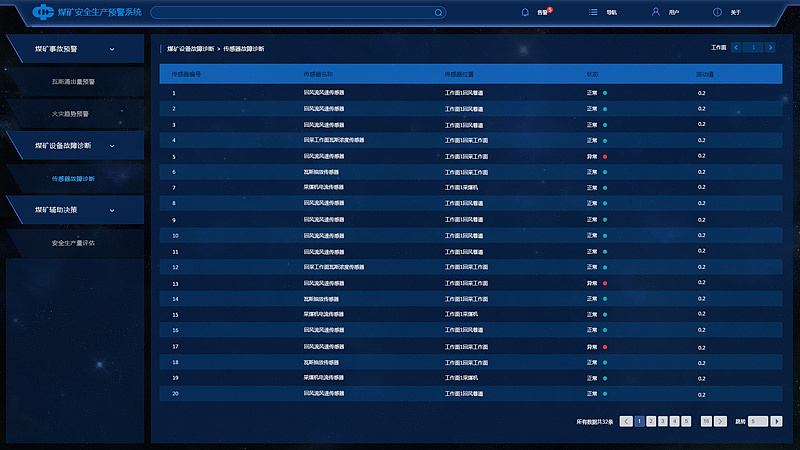
Task: Click the 关于 label in top bar
Action: click(736, 13)
